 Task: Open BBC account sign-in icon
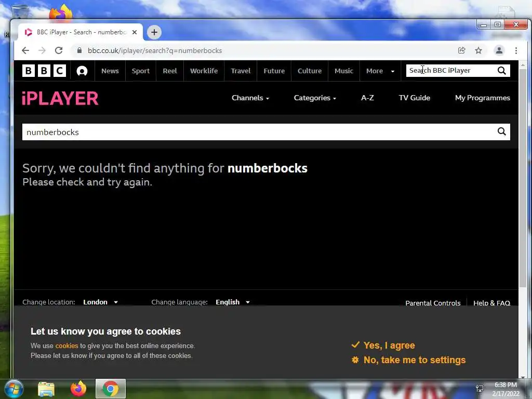coord(82,71)
